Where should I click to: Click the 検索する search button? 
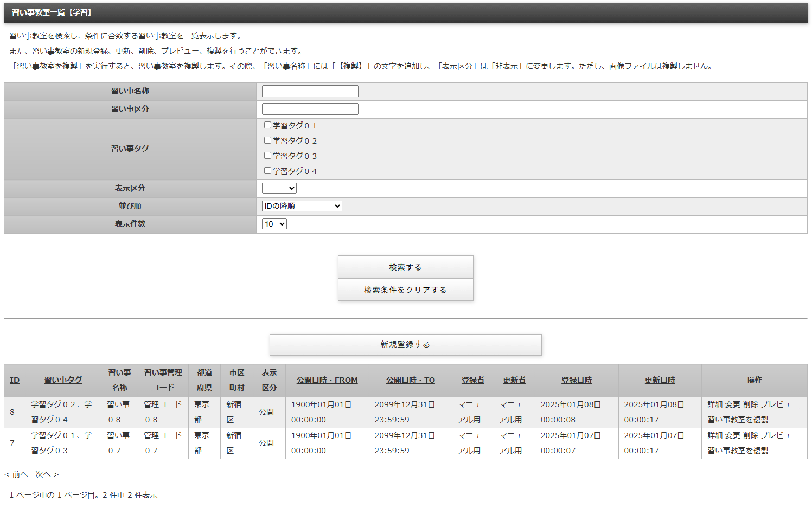point(405,267)
